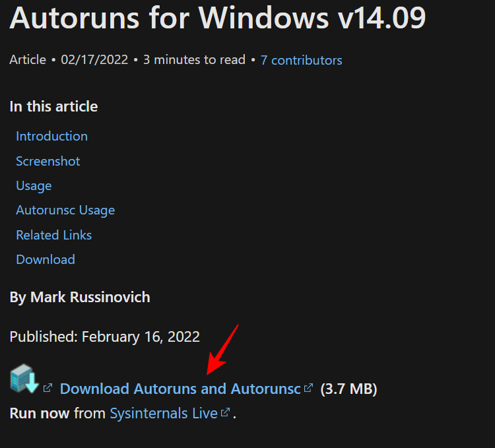Jump to the Introduction section
The height and width of the screenshot is (448, 495).
[x=51, y=137]
